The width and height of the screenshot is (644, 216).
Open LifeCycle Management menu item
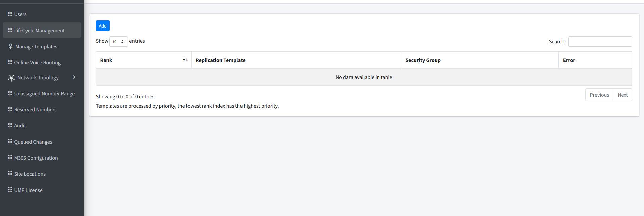40,31
